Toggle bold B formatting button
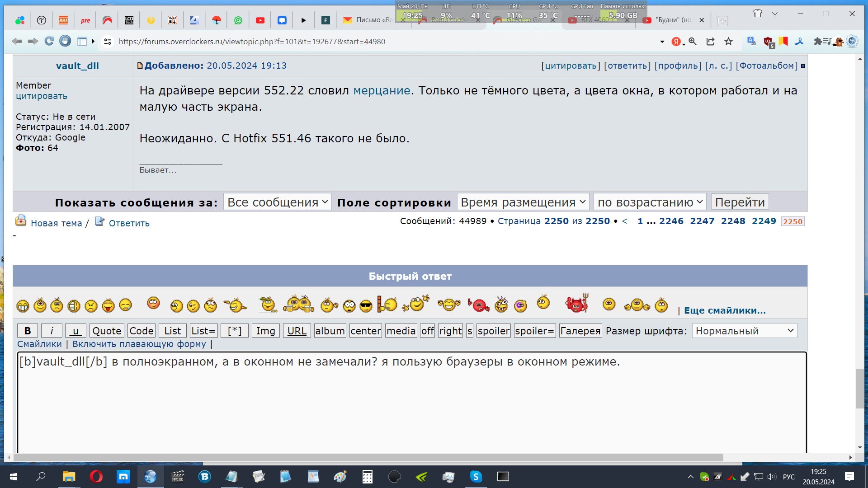This screenshot has height=488, width=868. tap(27, 331)
